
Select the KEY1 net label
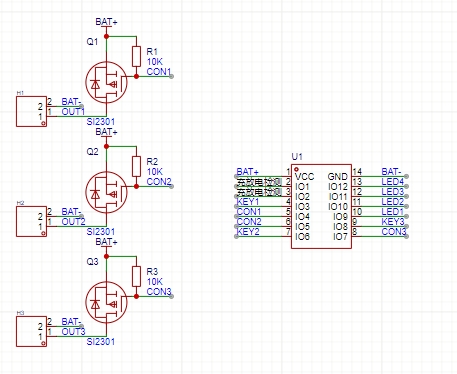(x=248, y=202)
